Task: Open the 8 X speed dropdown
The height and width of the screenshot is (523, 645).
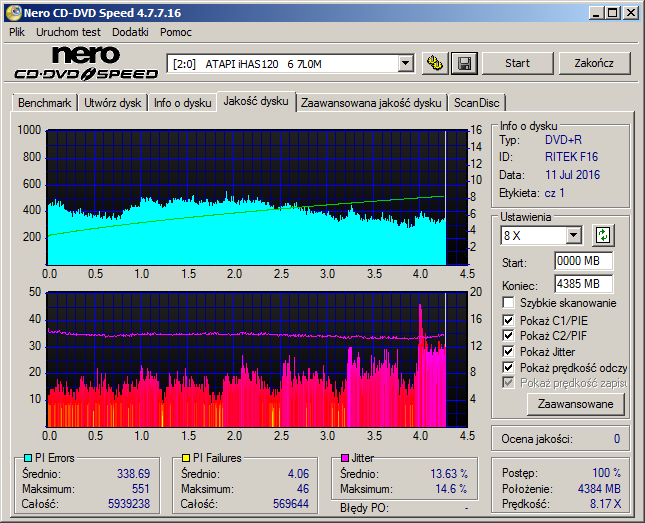Action: (x=573, y=236)
